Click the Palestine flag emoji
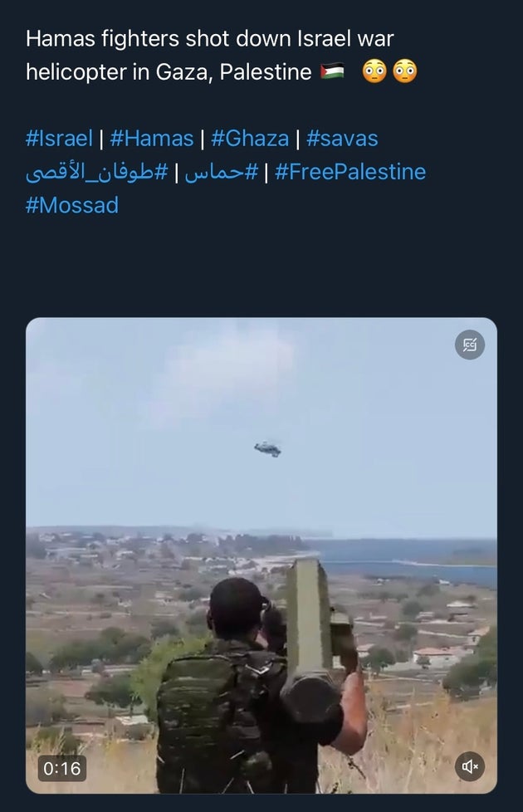The image size is (523, 812). 332,72
